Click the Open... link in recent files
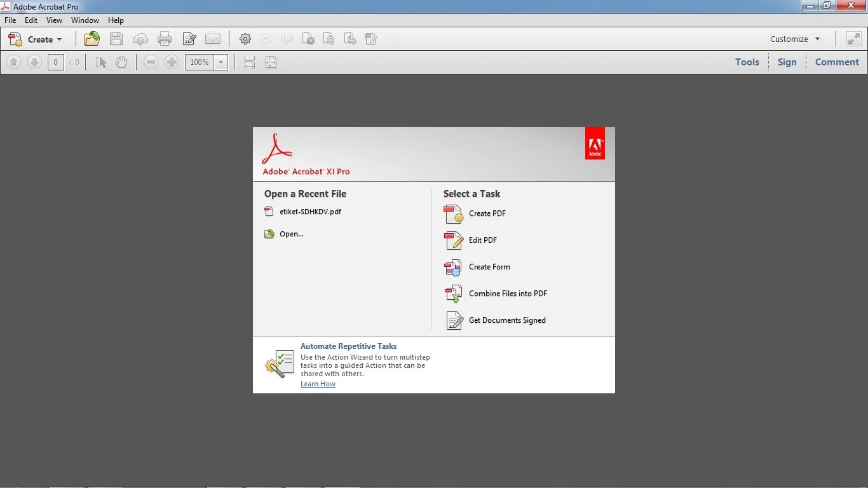Image resolution: width=868 pixels, height=488 pixels. pos(292,234)
